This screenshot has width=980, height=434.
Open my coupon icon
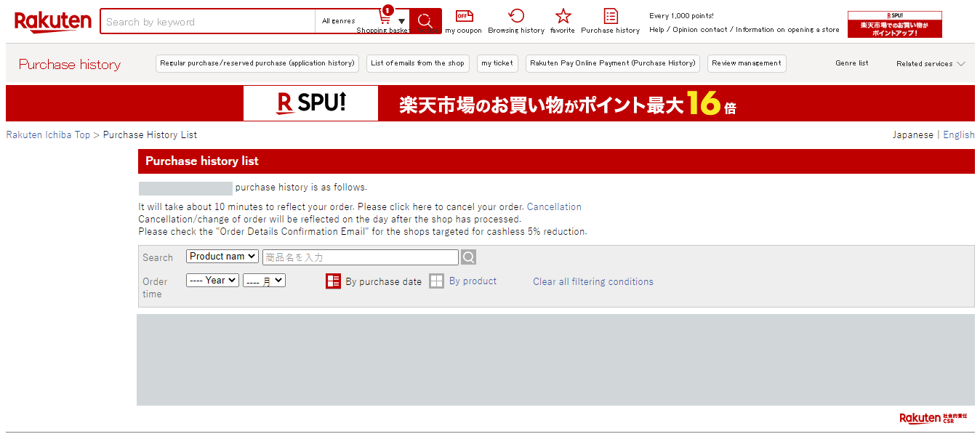pos(464,16)
